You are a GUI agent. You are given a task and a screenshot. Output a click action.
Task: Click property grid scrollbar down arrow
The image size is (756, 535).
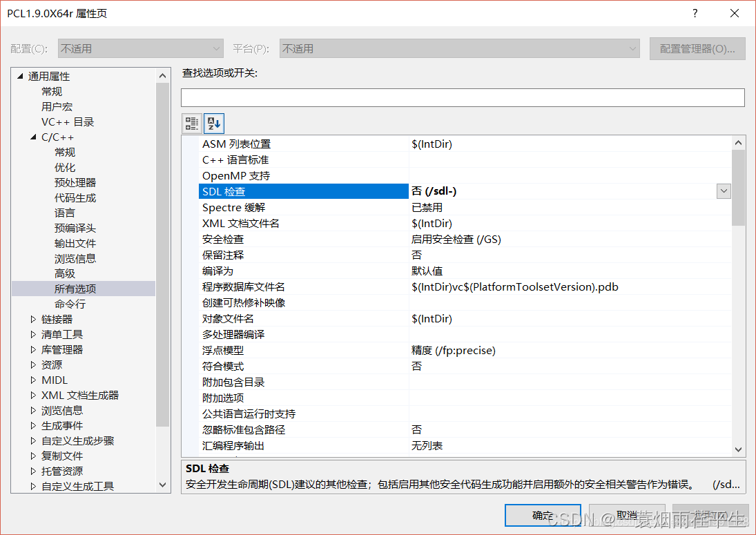(738, 449)
